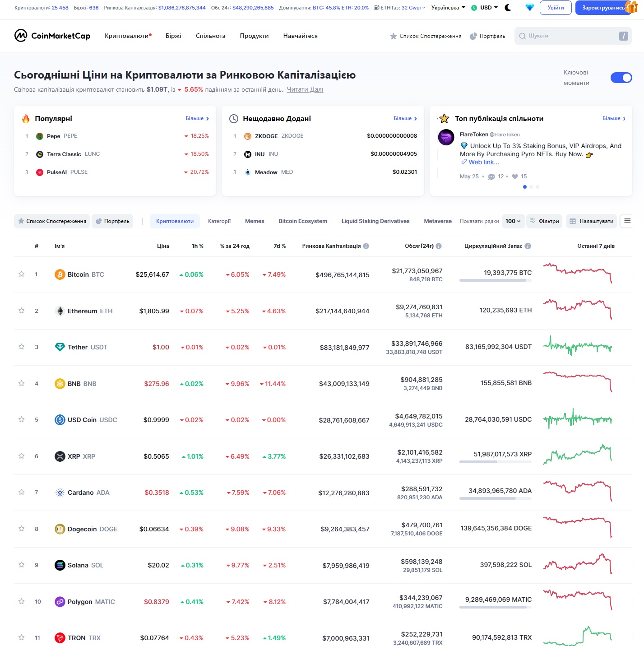Toggle the Ключові моменти highlights switch
The height and width of the screenshot is (646, 644).
(621, 78)
